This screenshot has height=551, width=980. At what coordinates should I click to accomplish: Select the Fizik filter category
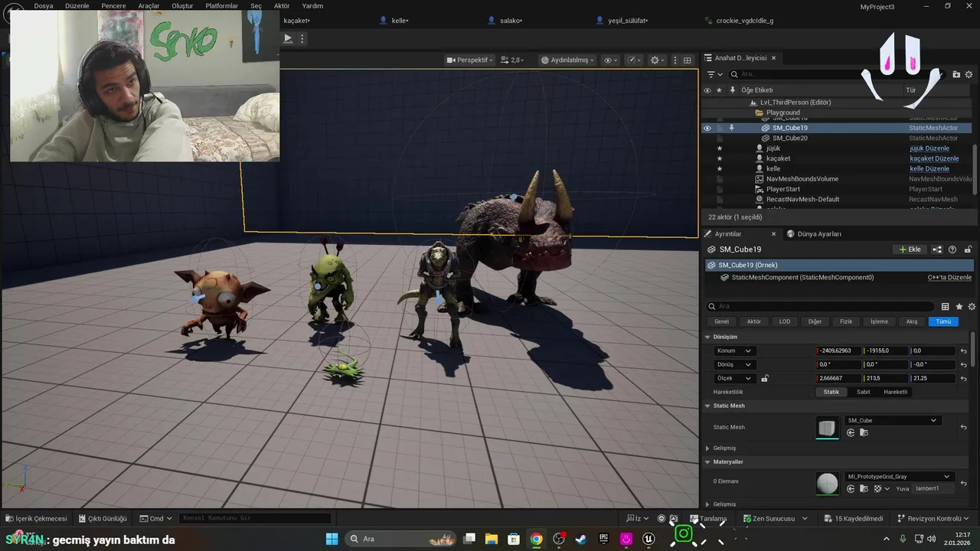(x=846, y=321)
